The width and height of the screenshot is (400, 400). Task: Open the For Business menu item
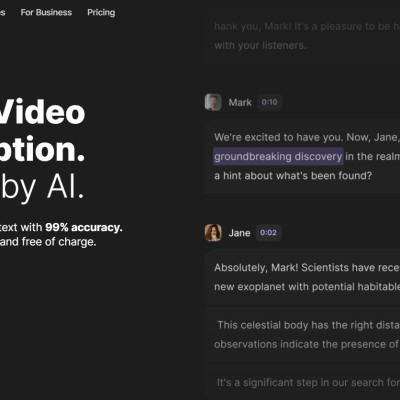[x=46, y=13]
